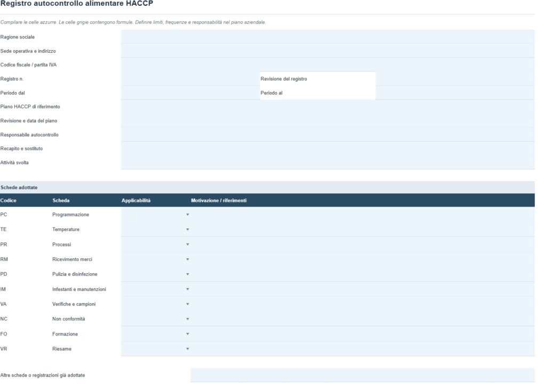
Task: Click the 'Riesame' scheda name
Action: coord(62,349)
